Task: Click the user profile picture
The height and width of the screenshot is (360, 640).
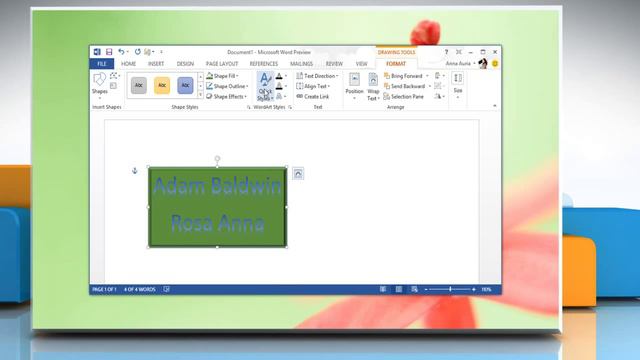Action: (483, 64)
